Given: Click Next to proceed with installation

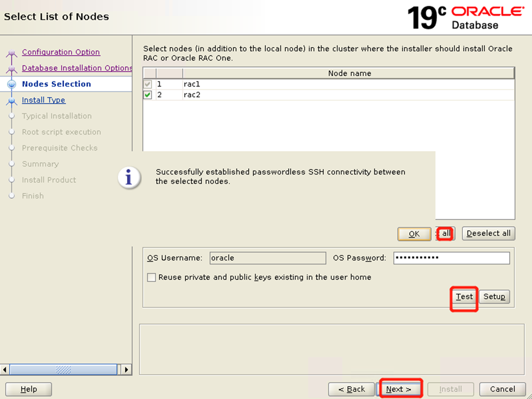Looking at the screenshot, I should (399, 389).
